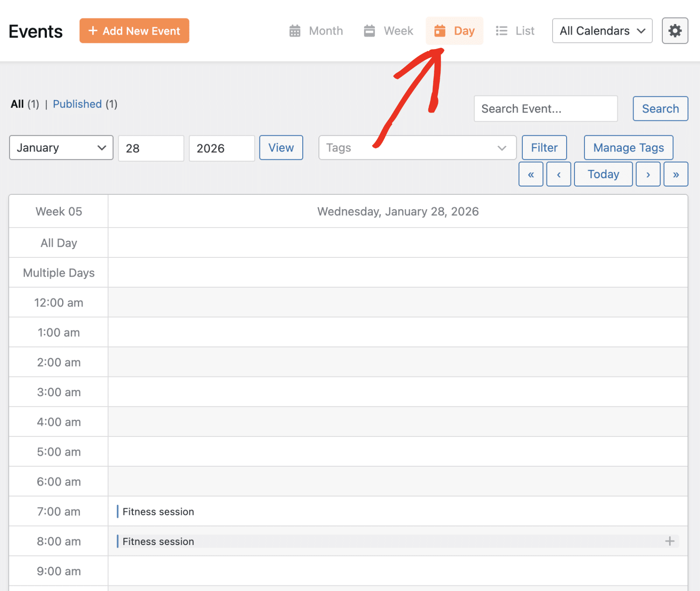Open the 7:00 am Fitness session event
Screen dimensions: 700x591
point(158,512)
